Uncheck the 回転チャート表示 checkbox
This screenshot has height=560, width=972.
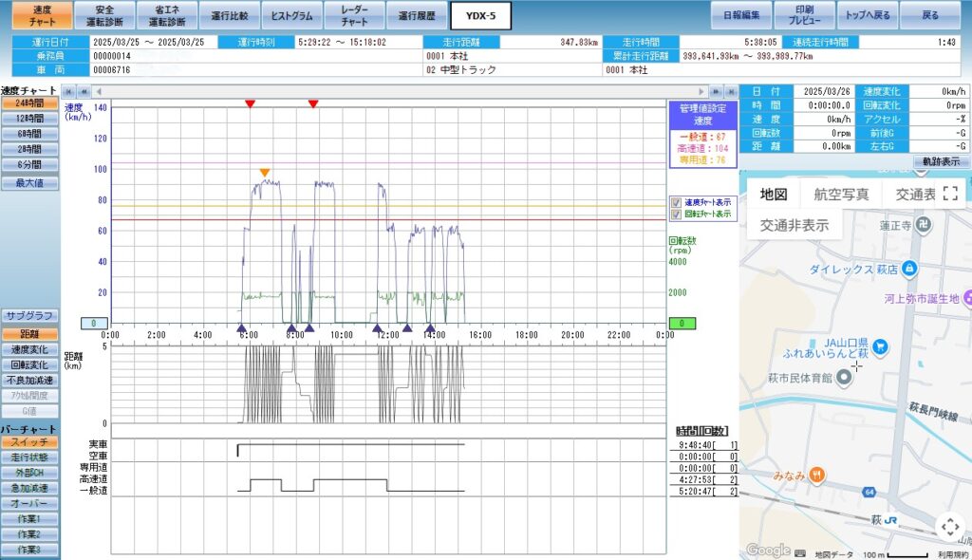pos(676,215)
